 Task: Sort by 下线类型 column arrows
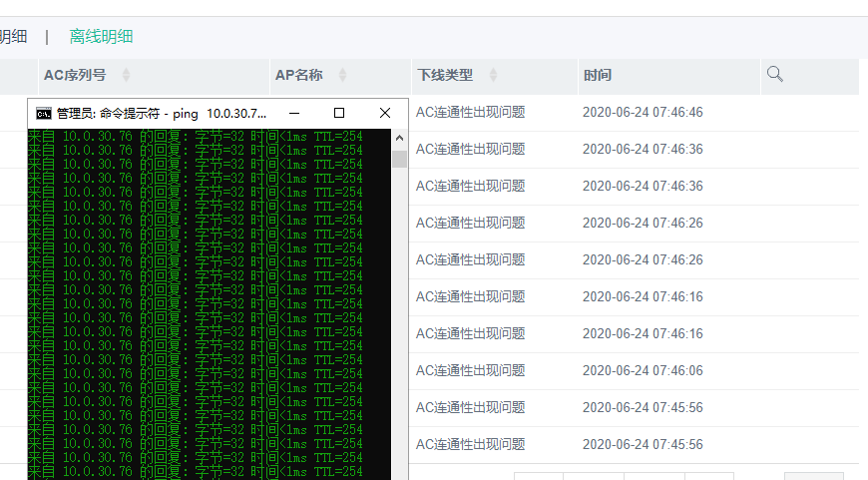493,75
